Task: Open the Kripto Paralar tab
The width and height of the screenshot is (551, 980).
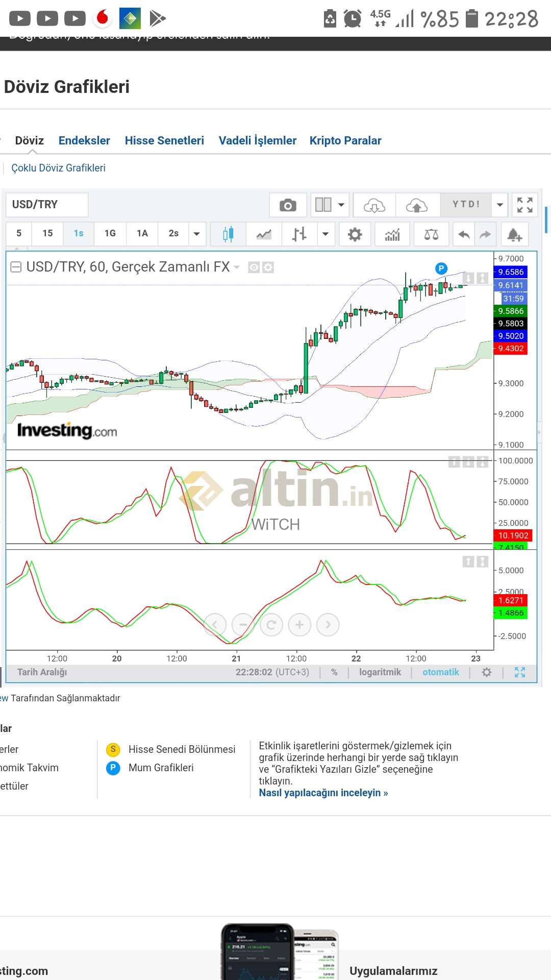Action: click(x=345, y=141)
